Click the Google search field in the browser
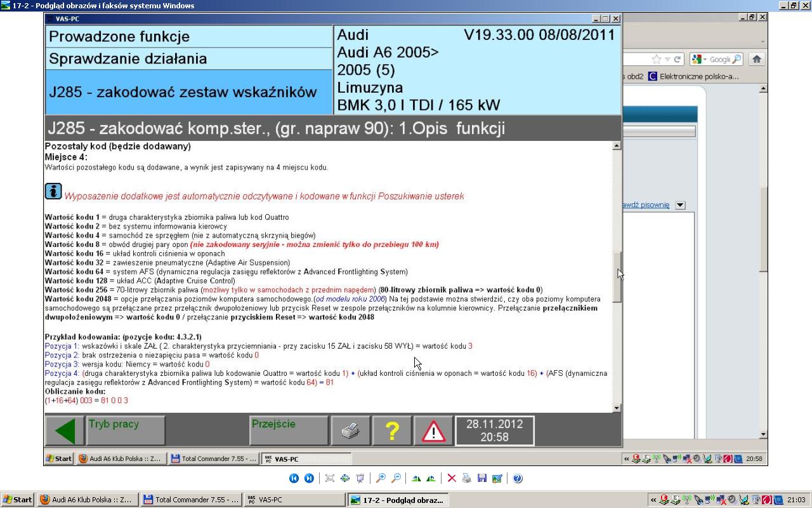 [x=720, y=59]
